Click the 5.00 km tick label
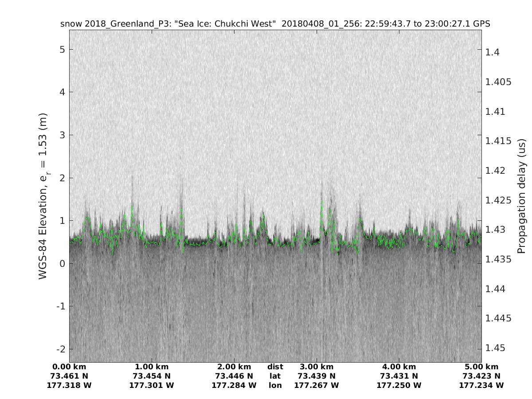 click(x=481, y=367)
